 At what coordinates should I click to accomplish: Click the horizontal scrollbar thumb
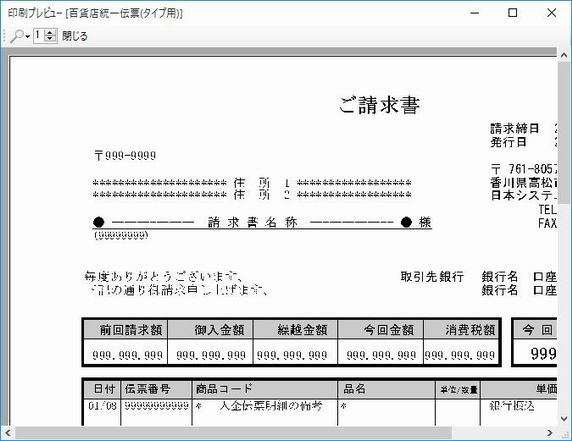pos(233,433)
